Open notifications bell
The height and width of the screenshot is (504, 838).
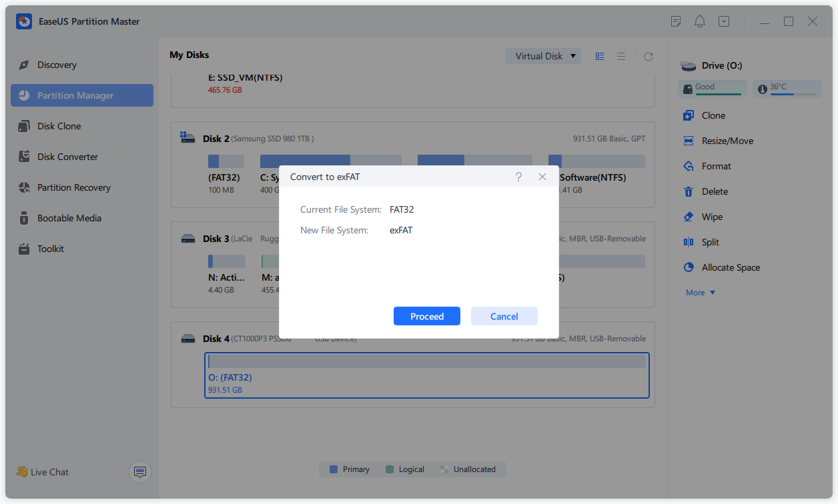click(x=700, y=21)
